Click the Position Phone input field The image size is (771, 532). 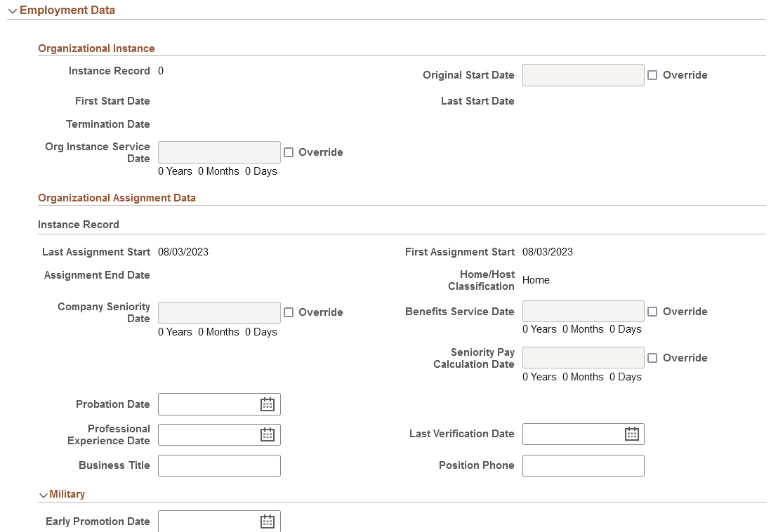click(581, 465)
